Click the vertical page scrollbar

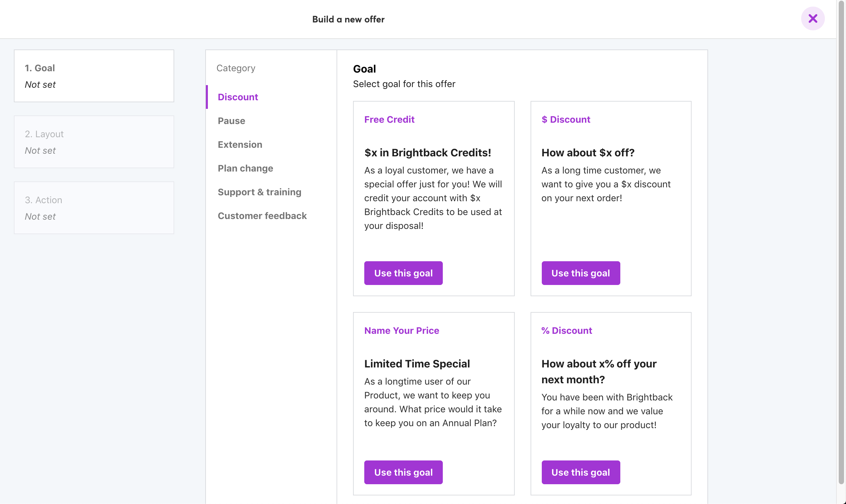pos(841,238)
